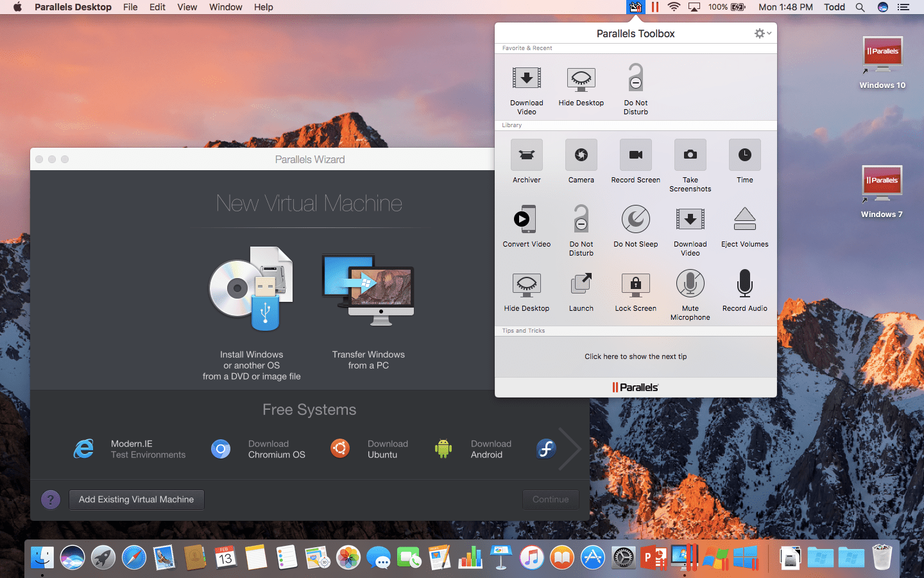The image size is (924, 578).
Task: Open Toolbox gear settings dropdown
Action: click(x=762, y=33)
